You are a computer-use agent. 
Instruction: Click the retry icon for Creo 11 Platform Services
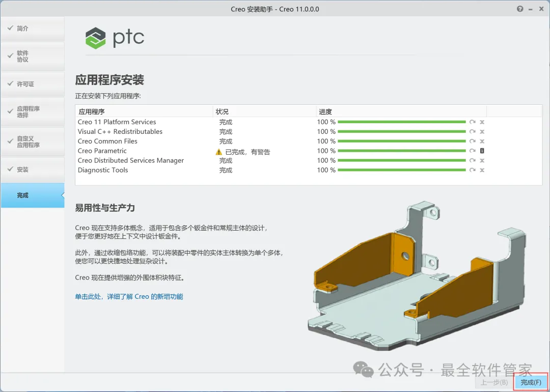point(473,122)
